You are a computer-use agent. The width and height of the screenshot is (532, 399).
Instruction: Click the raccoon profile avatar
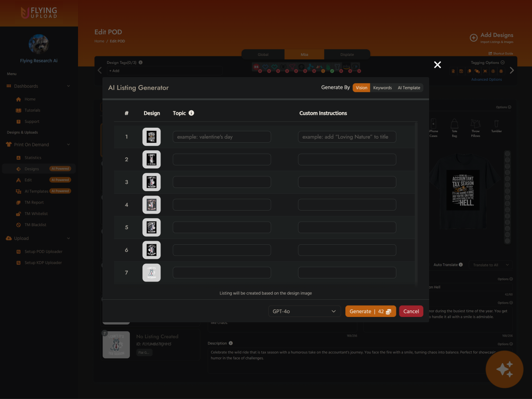pyautogui.click(x=39, y=44)
